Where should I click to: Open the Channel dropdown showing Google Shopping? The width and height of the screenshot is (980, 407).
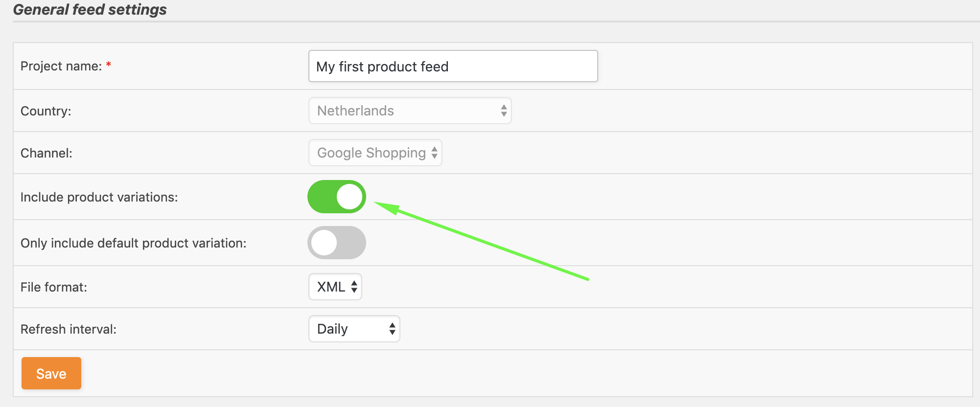(374, 153)
